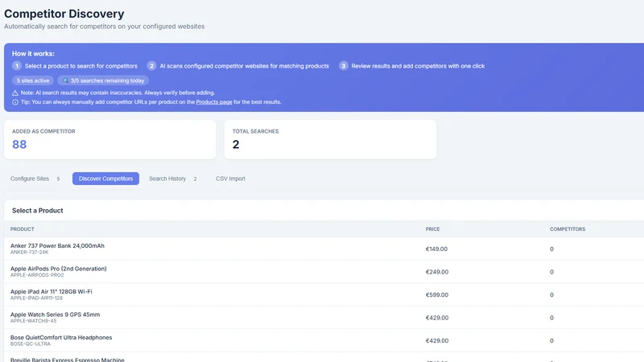Screen dimensions: 644x362
Task: Open the CSV Import tab
Action: tap(230, 179)
